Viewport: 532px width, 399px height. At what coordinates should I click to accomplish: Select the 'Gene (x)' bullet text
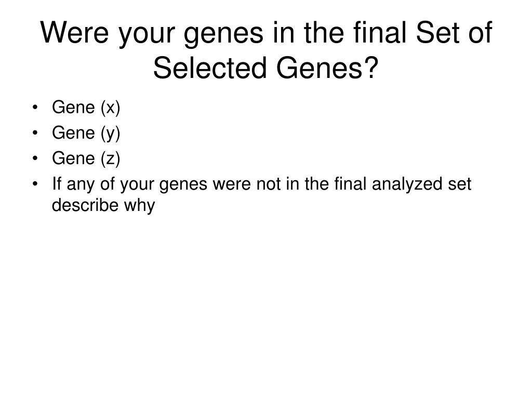click(x=86, y=108)
